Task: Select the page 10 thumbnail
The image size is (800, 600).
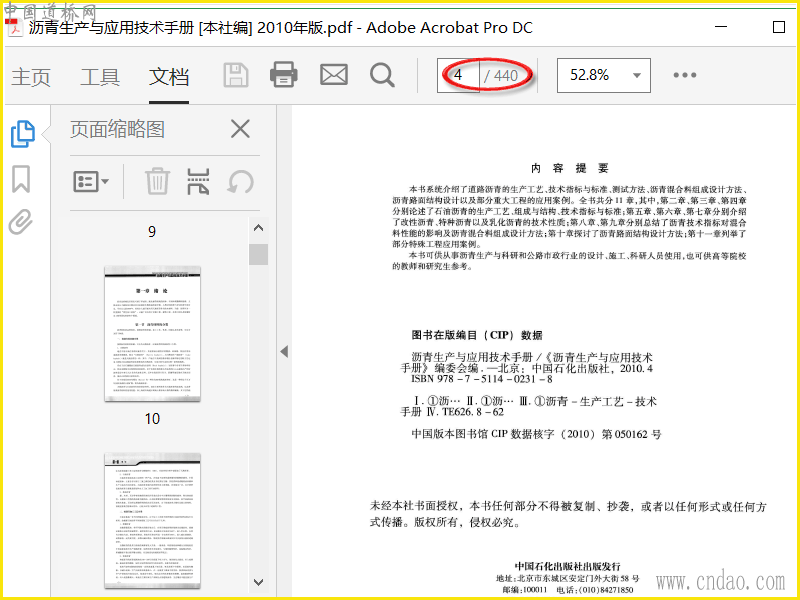Action: pyautogui.click(x=153, y=334)
